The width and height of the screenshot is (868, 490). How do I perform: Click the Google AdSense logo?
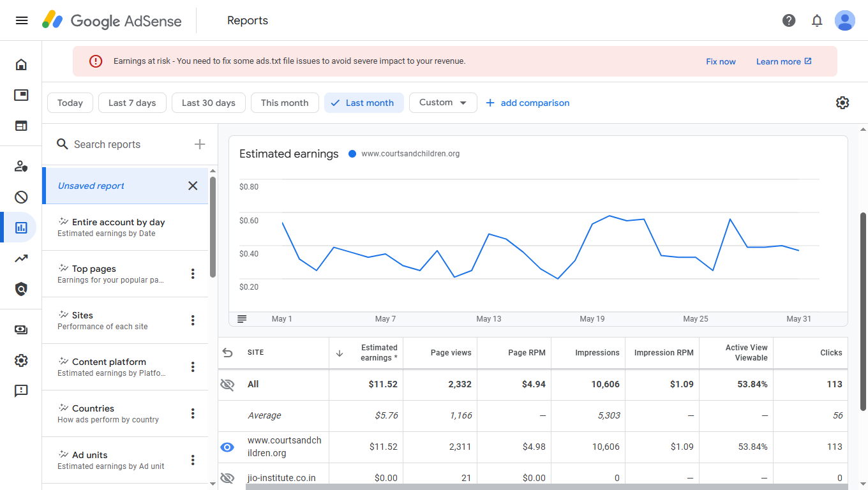tap(112, 20)
